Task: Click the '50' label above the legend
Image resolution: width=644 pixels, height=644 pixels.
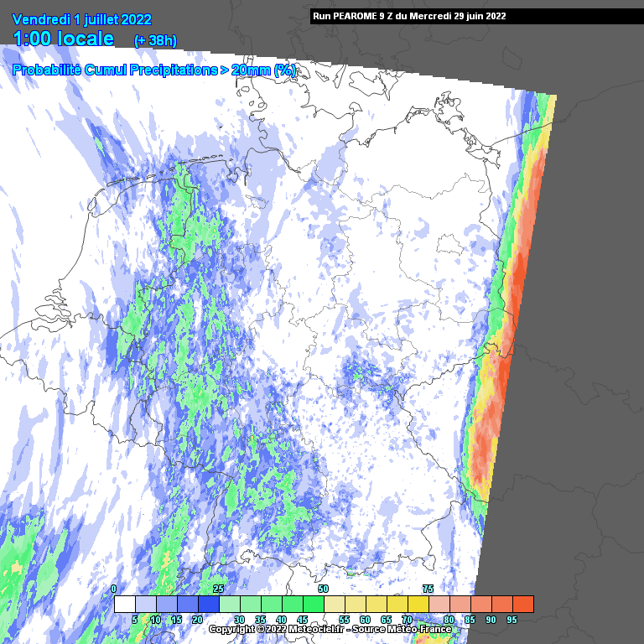Action: tap(323, 589)
